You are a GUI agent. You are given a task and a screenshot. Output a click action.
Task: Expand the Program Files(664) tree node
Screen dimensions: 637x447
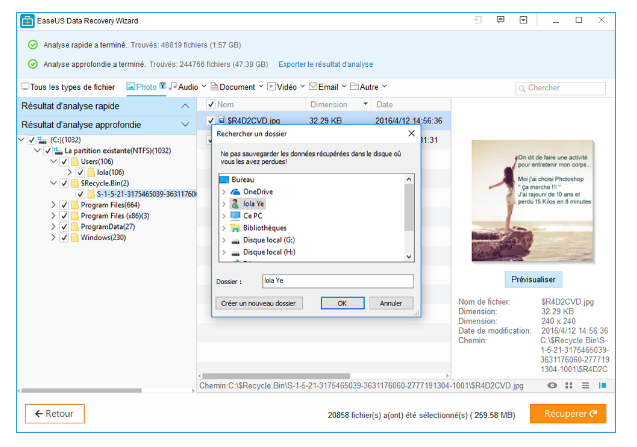click(53, 205)
